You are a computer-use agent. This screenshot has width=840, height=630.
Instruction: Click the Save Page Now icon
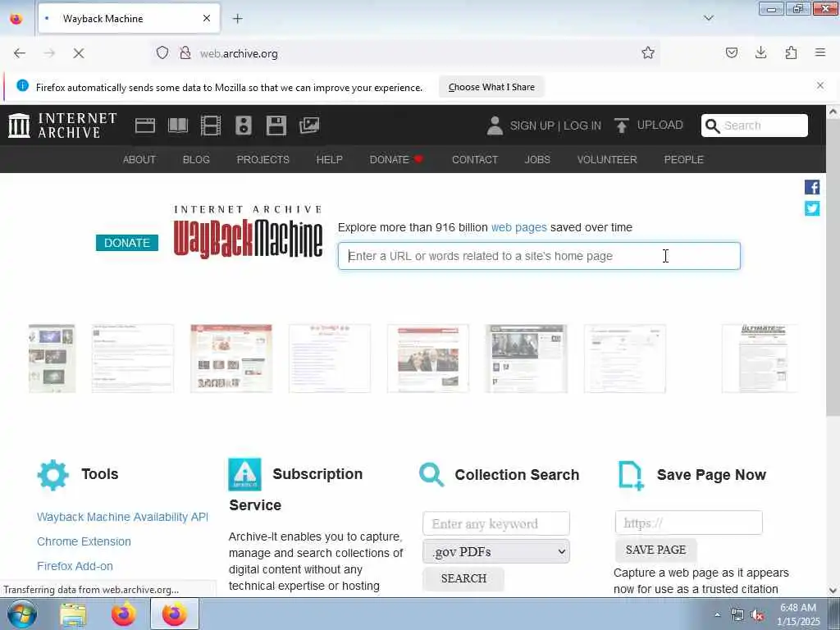pyautogui.click(x=631, y=475)
